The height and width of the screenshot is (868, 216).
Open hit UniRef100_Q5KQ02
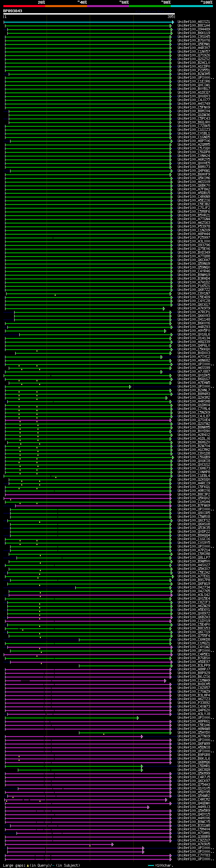(x=194, y=498)
